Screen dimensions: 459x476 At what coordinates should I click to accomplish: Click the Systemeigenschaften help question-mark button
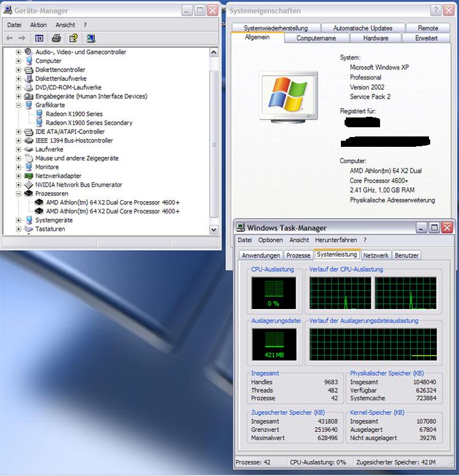click(x=436, y=10)
